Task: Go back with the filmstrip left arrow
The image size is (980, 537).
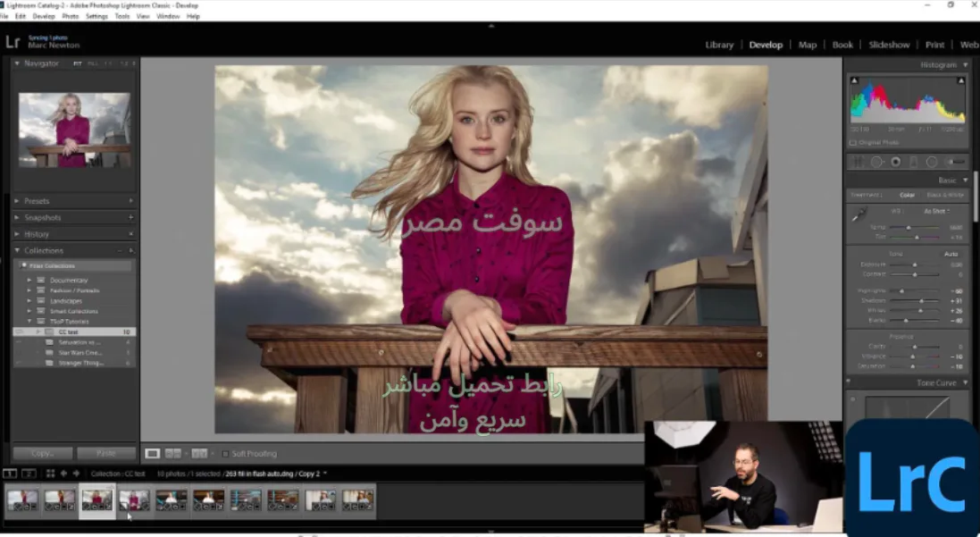Action: point(63,474)
